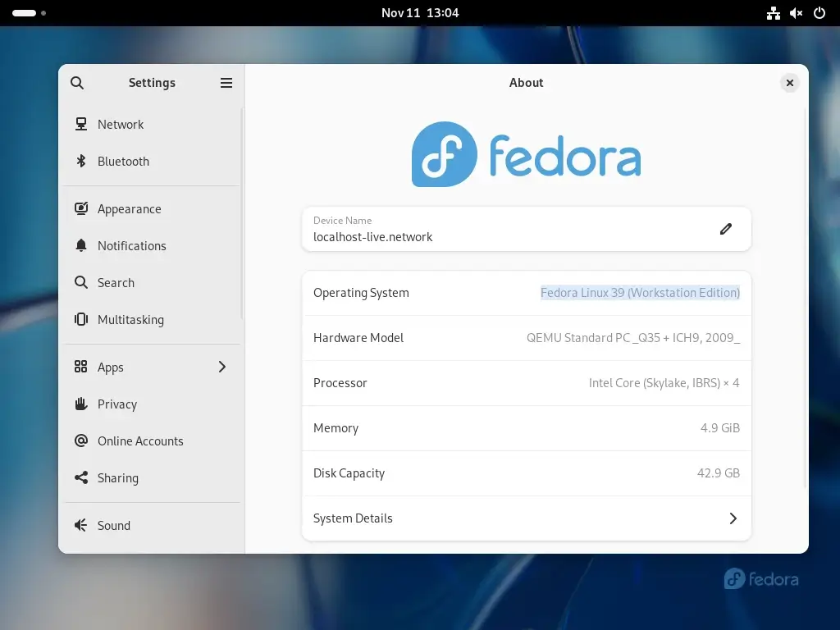Open the settings search magnifier icon
Viewport: 840px width, 630px height.
pos(77,83)
